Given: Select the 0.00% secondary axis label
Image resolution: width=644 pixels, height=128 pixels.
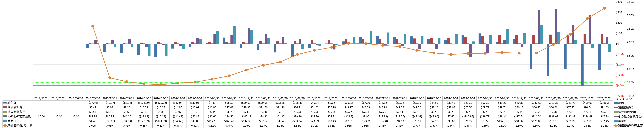Looking at the screenshot, I should pyautogui.click(x=630, y=96).
